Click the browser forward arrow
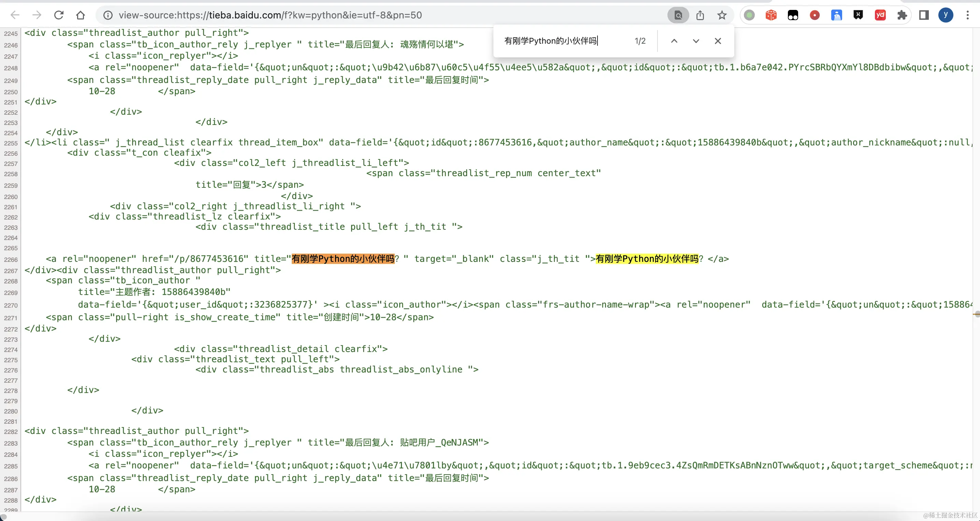The height and width of the screenshot is (521, 980). tap(37, 15)
